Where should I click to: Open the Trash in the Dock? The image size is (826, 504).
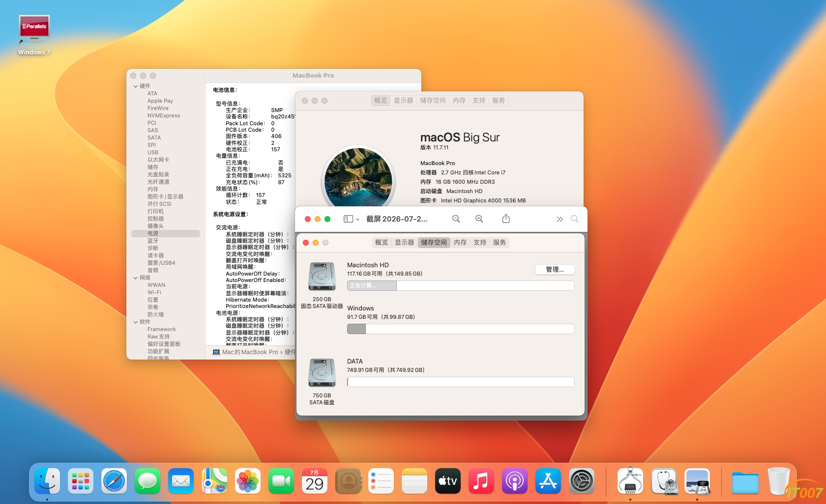pyautogui.click(x=779, y=481)
